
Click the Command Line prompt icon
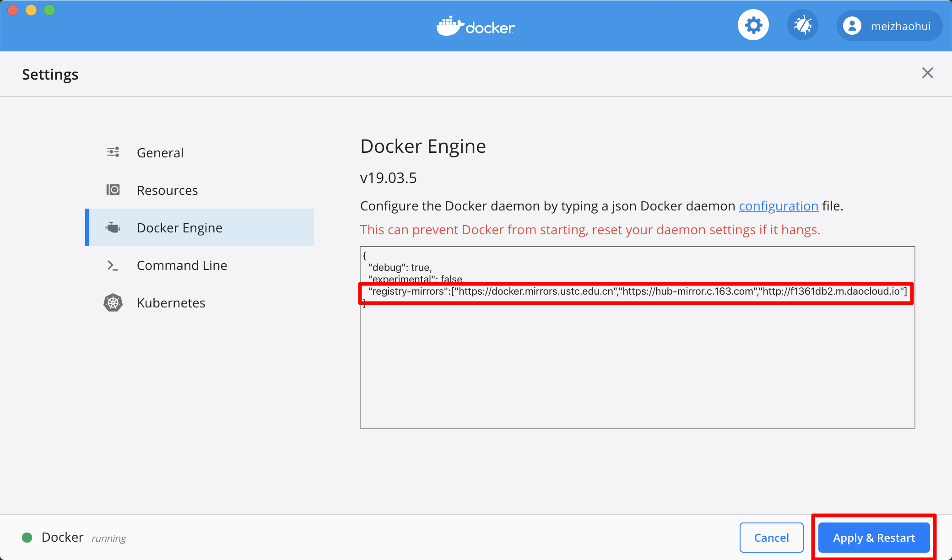click(113, 265)
